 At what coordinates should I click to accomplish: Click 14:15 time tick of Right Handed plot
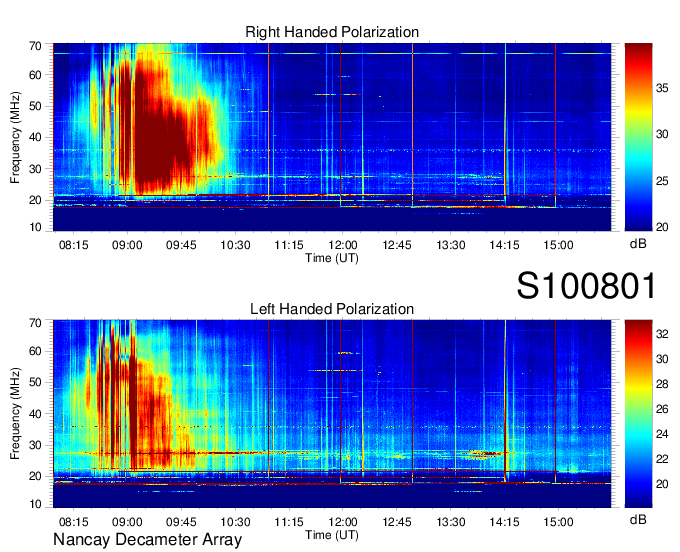(504, 245)
